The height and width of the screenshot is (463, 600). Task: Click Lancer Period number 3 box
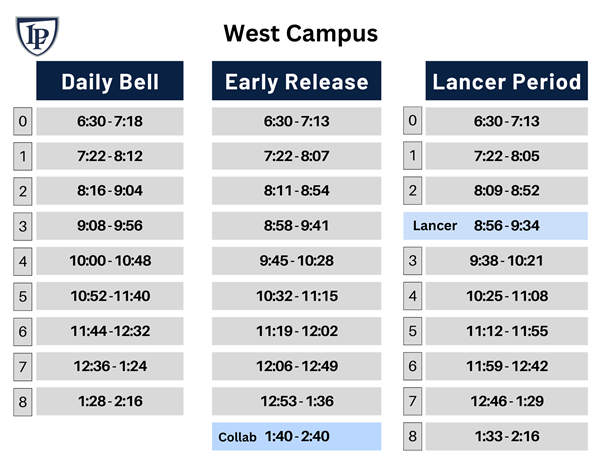[412, 261]
